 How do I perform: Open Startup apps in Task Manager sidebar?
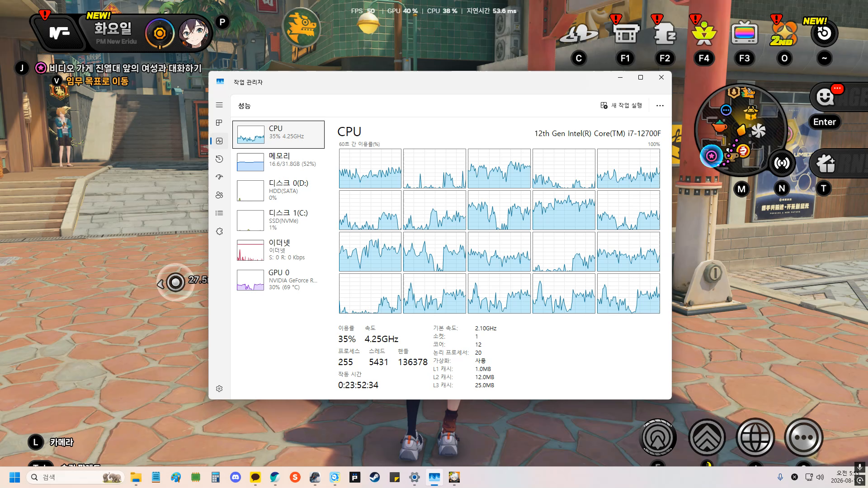(x=219, y=177)
